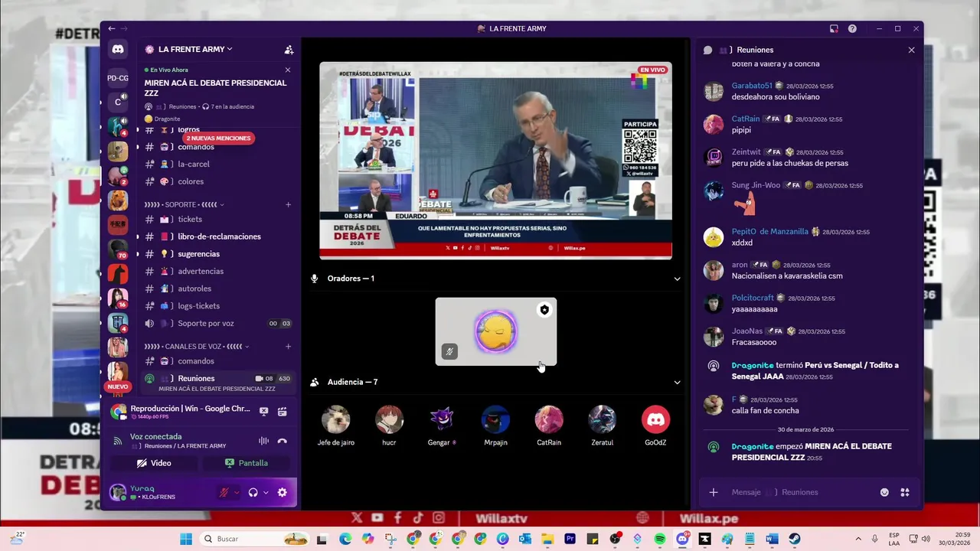Collapse the Audiencia section

tap(677, 382)
